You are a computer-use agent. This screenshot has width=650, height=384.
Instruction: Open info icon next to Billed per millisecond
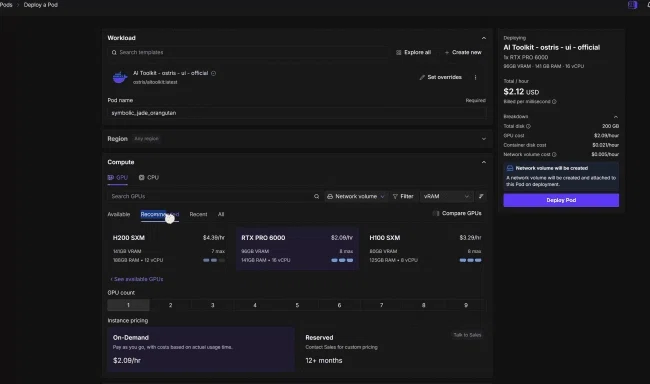pos(554,102)
